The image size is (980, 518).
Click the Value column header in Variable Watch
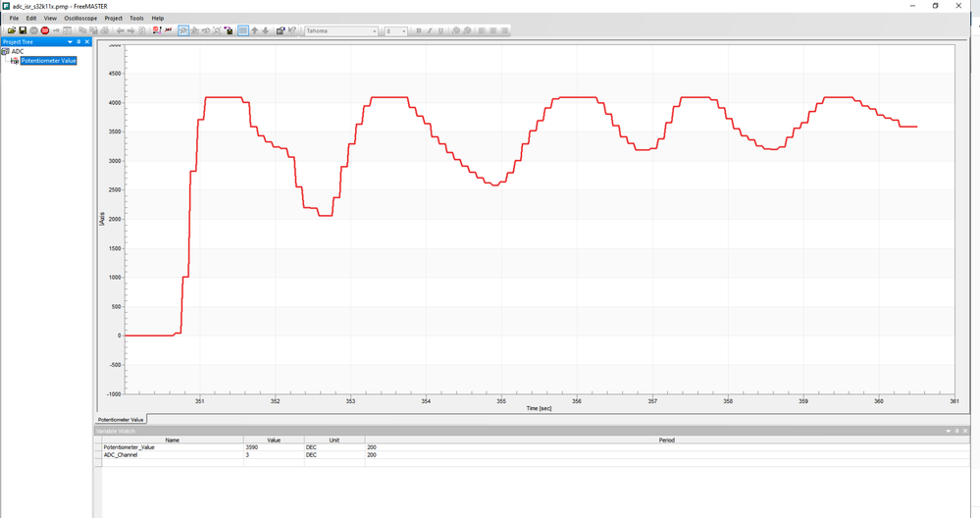pos(274,440)
